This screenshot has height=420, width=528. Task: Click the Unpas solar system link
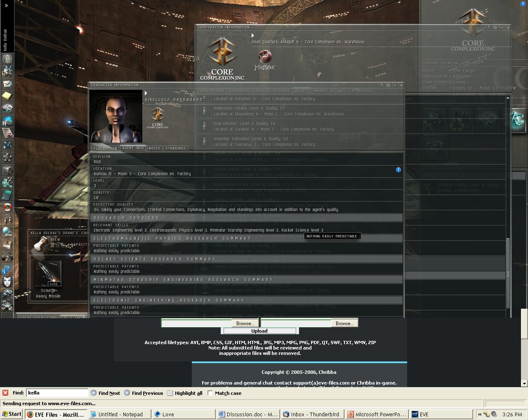(459, 82)
